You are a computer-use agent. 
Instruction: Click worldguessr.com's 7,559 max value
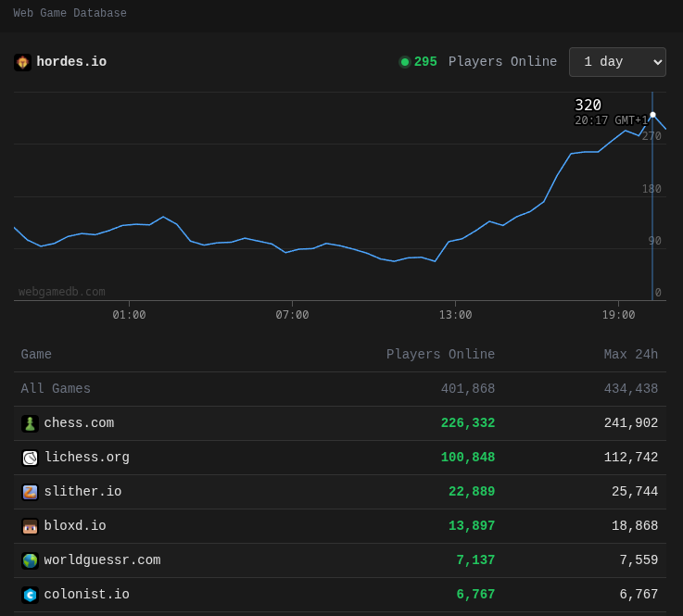tap(639, 560)
